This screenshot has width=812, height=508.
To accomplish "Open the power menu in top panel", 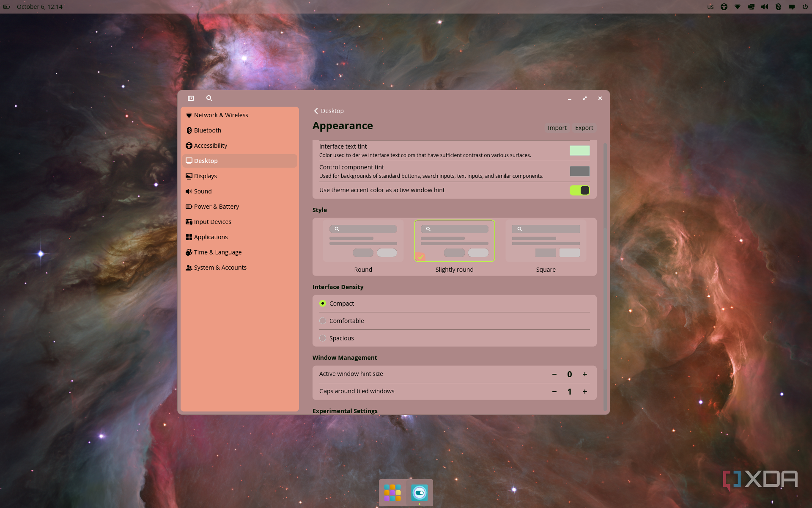I will 805,7.
